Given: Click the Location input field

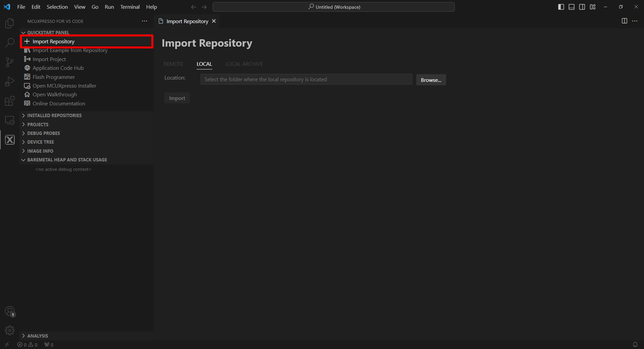Looking at the screenshot, I should click(306, 79).
